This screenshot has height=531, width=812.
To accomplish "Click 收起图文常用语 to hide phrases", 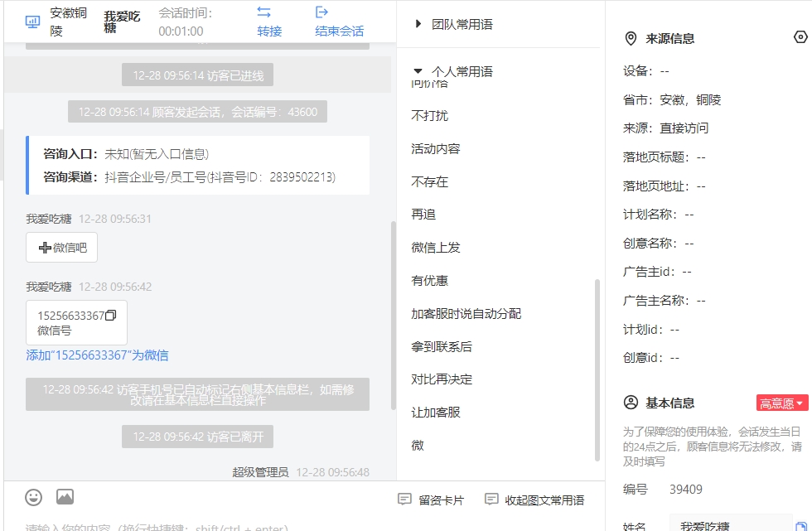I will tap(534, 500).
